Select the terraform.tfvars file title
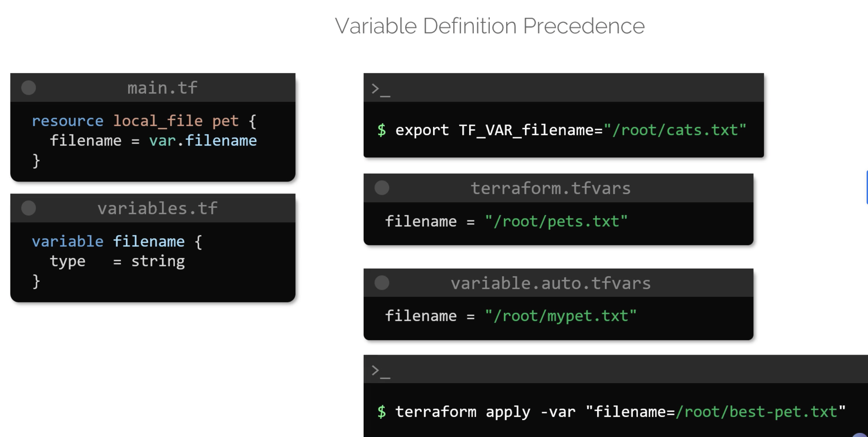The image size is (868, 437). 551,188
